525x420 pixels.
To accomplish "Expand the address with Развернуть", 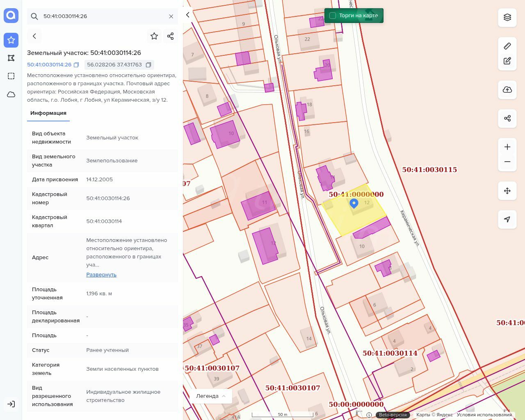I will click(x=101, y=275).
